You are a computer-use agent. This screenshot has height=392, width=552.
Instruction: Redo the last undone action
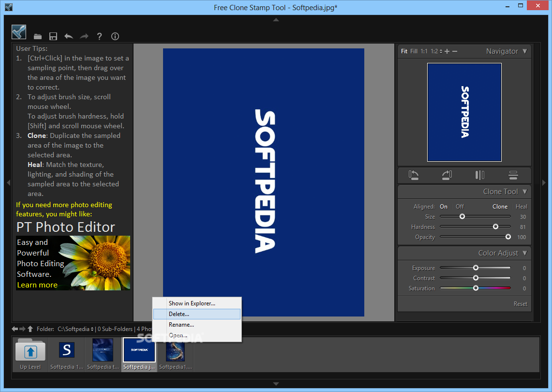(84, 36)
